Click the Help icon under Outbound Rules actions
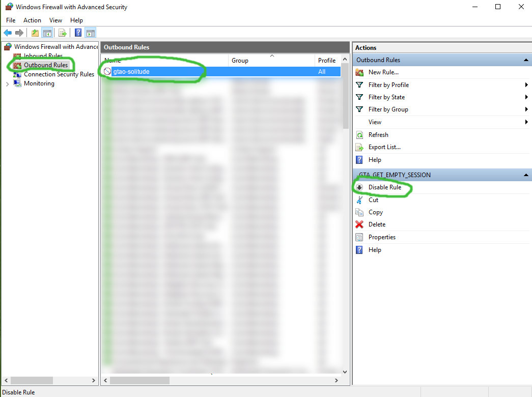The height and width of the screenshot is (397, 532). click(x=359, y=160)
